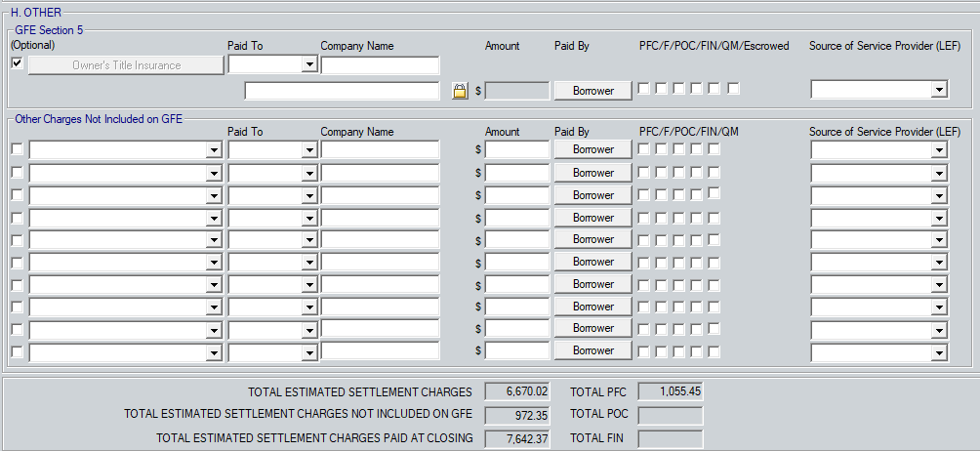Click the Total Estimated Settlement Charges value box

tap(517, 391)
